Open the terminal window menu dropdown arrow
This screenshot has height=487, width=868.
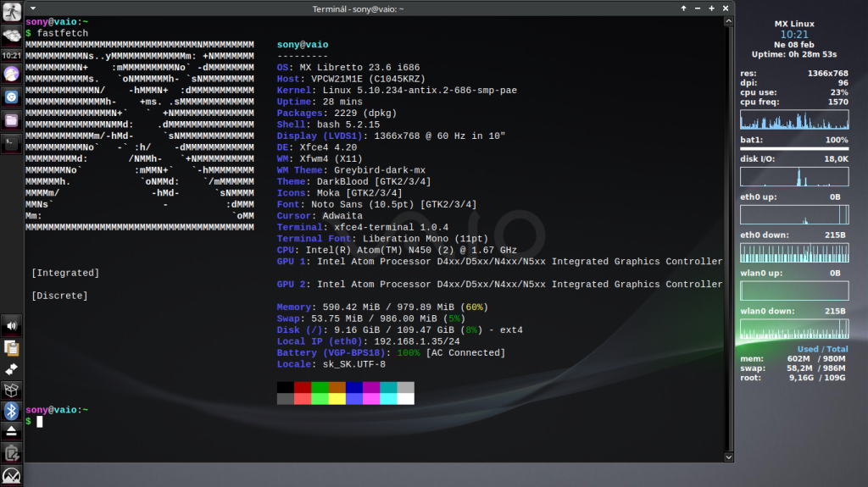pos(33,8)
